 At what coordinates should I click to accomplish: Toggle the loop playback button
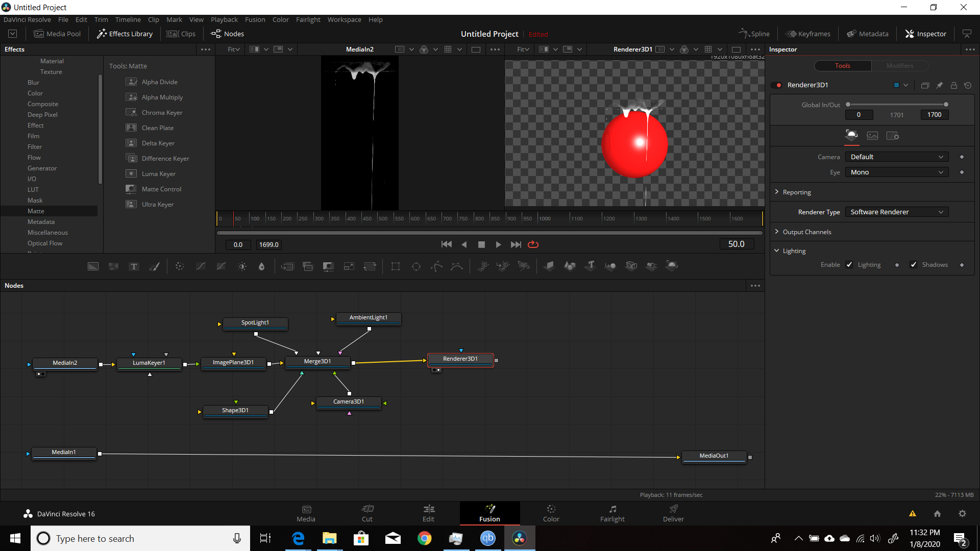tap(533, 244)
